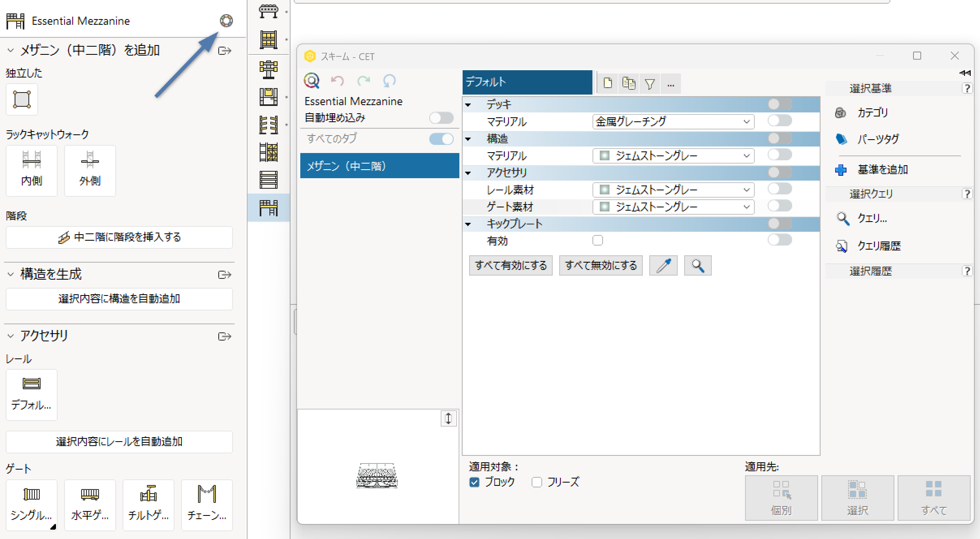Check the キックプレート 有効 checkbox
Viewport: 980px width, 539px height.
point(598,241)
